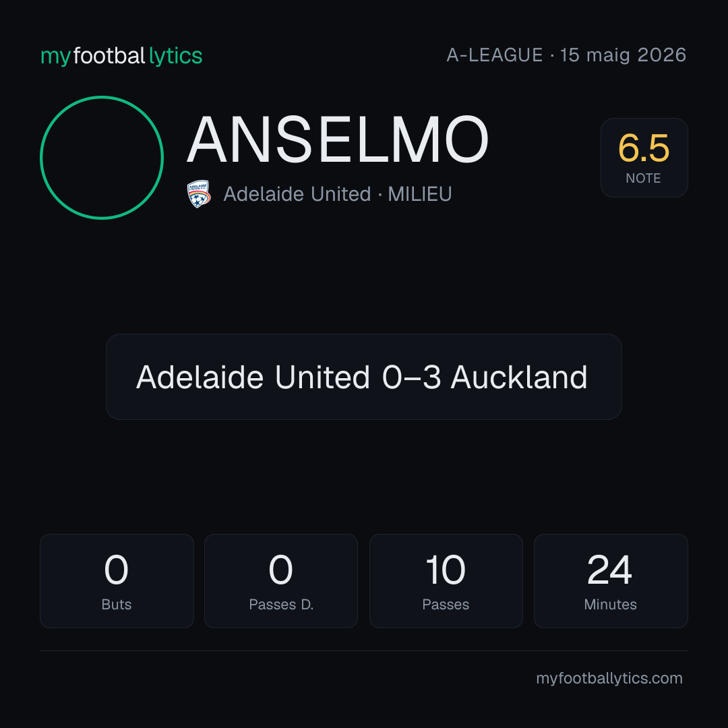The width and height of the screenshot is (728, 728).
Task: Click the Minutes stat tile showing 24
Action: 611,581
